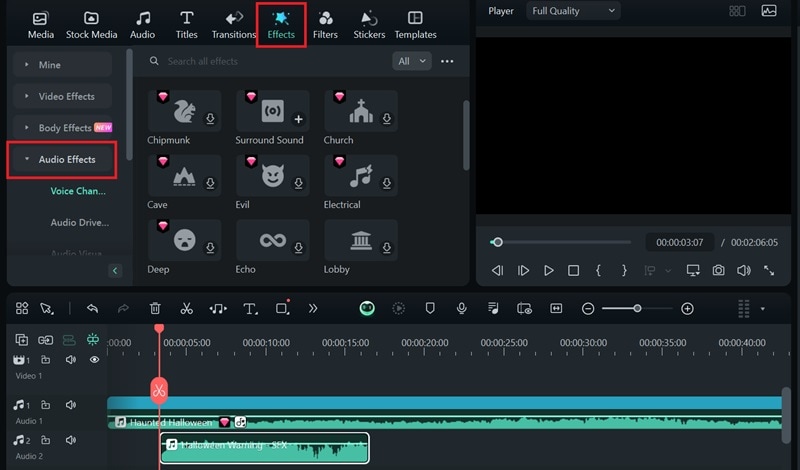
Task: Select the Lobby effect thumbnail
Action: click(x=361, y=240)
